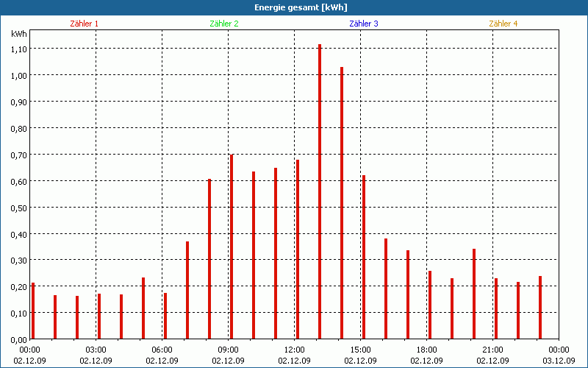Click the 03:00 time axis label

pos(96,350)
